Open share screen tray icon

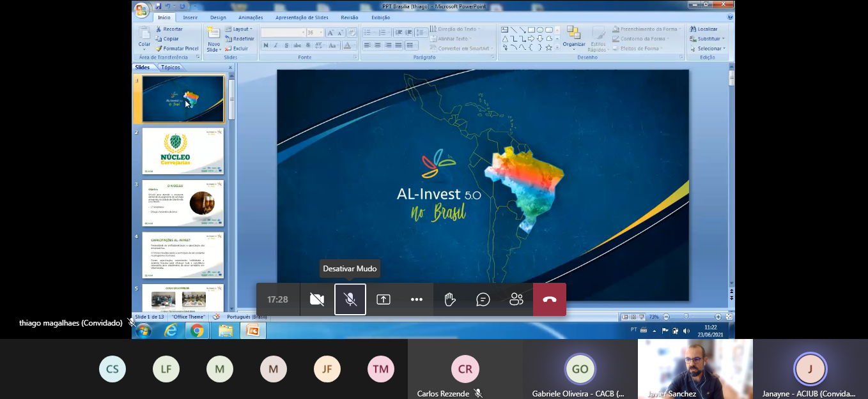[x=384, y=299]
